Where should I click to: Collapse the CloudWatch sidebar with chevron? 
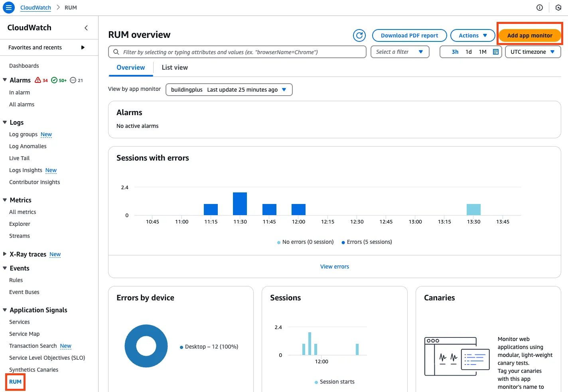pyautogui.click(x=86, y=28)
